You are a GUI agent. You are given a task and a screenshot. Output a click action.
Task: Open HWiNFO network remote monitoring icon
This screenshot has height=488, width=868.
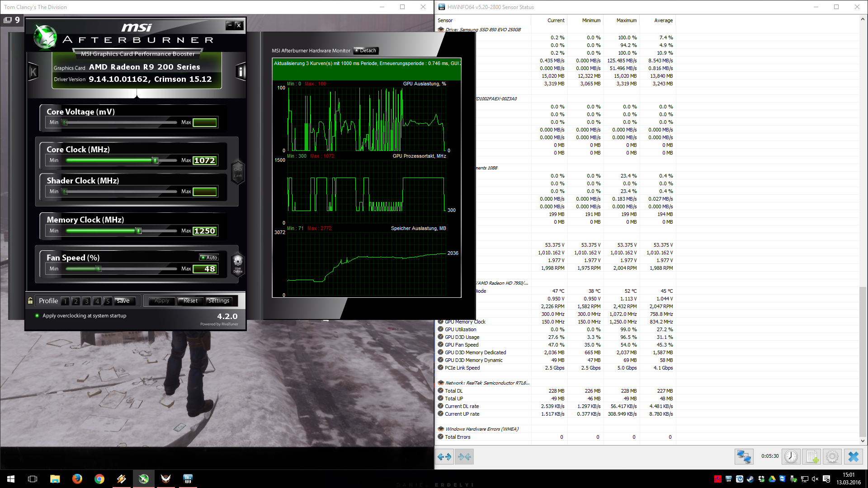(744, 457)
